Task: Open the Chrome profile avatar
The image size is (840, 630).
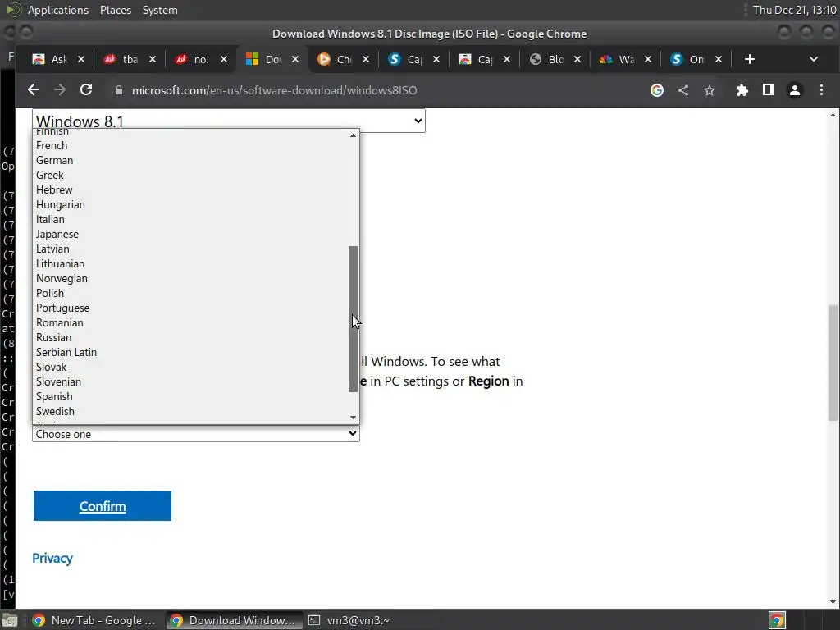Action: [795, 90]
